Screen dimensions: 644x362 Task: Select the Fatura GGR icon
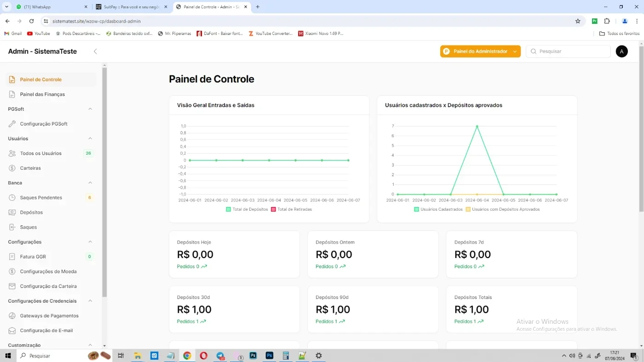pos(12,257)
